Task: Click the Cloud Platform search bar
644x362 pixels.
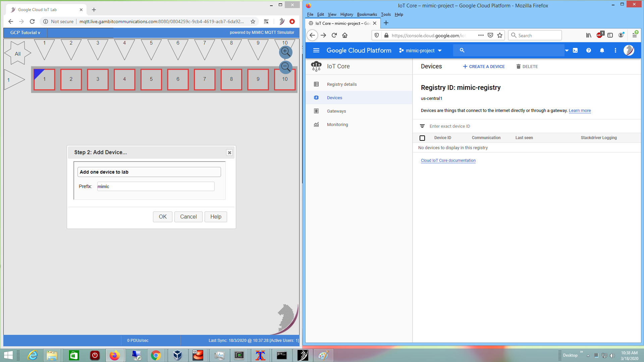Action: coord(509,50)
